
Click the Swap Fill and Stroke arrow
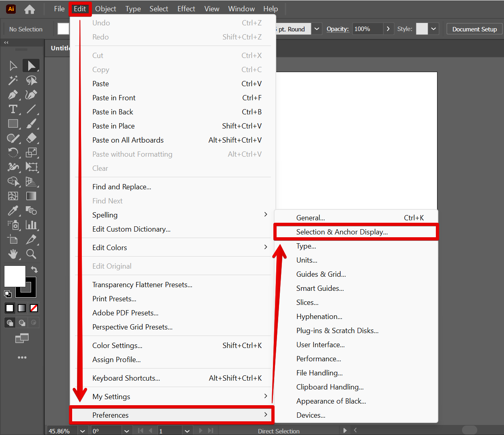(34, 269)
